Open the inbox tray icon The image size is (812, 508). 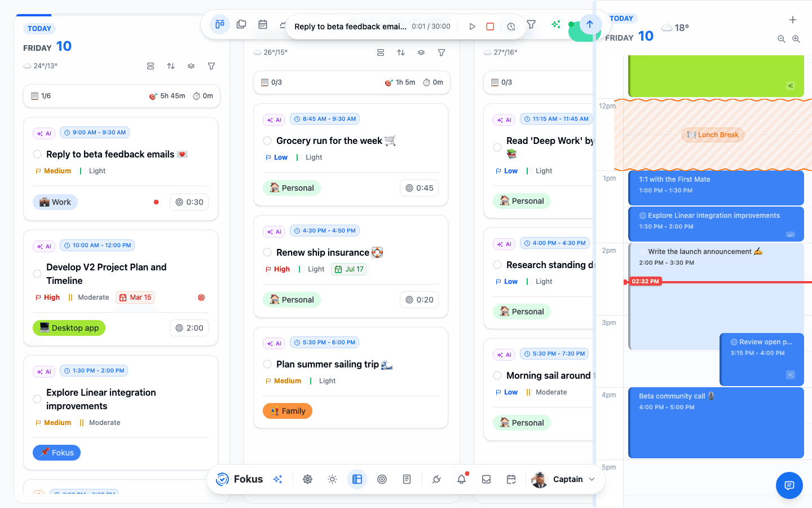coord(486,479)
